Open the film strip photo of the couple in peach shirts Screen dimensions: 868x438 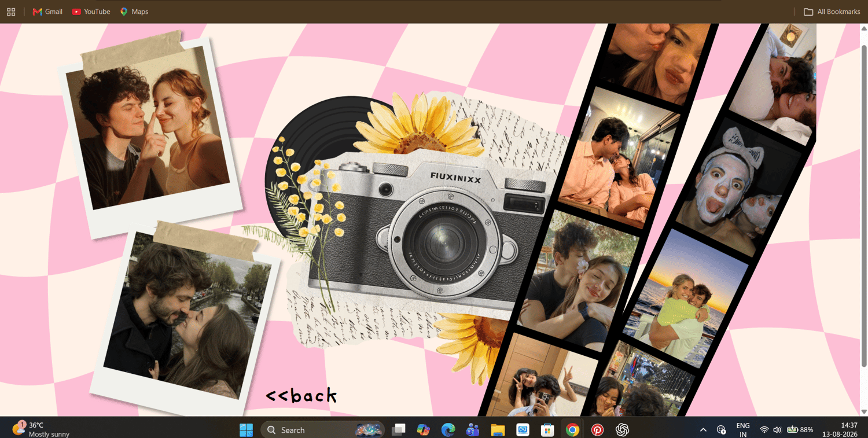(620, 156)
